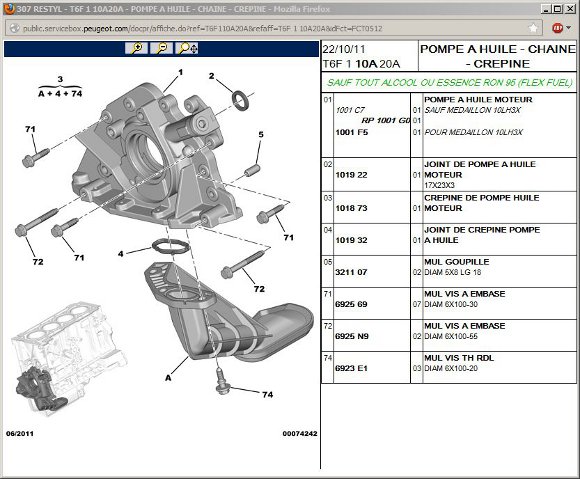Click the red Adblock icon by the address bar
Image resolution: width=580 pixels, height=479 pixels.
click(557, 28)
